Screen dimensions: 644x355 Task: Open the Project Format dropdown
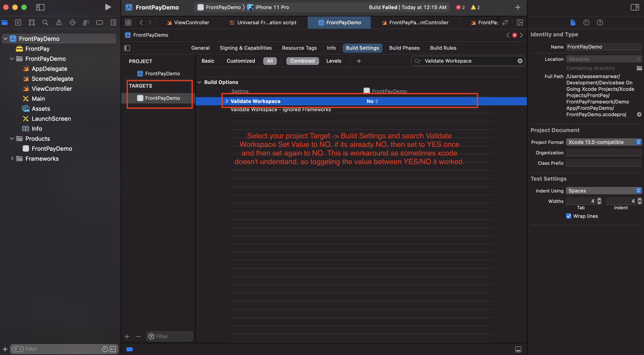(604, 142)
